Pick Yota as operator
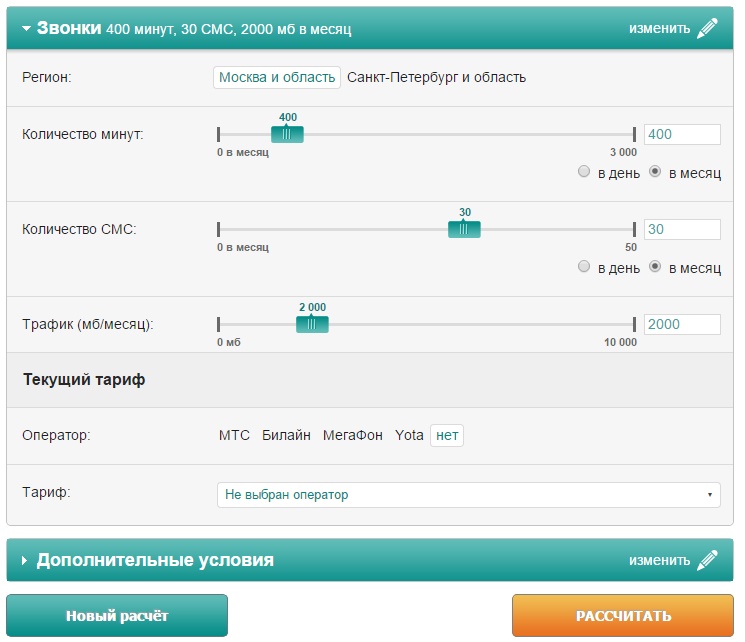 409,436
